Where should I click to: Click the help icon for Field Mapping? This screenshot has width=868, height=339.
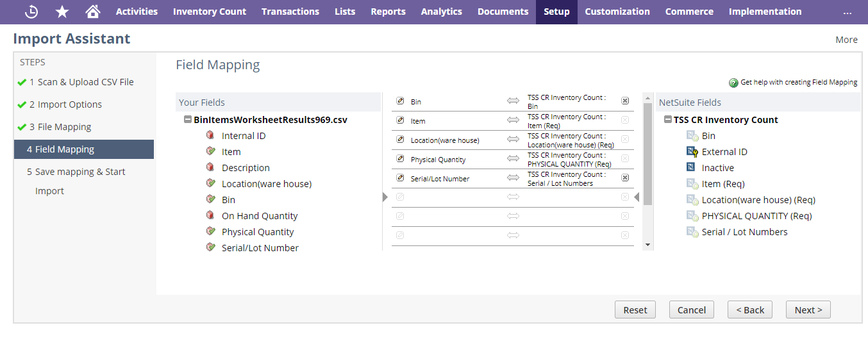pyautogui.click(x=733, y=83)
